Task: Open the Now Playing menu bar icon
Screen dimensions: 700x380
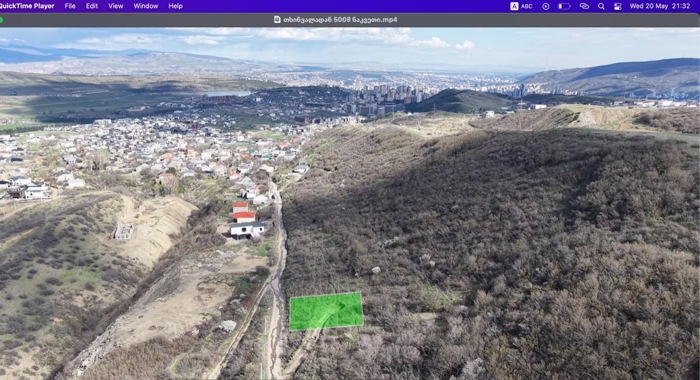Action: pos(546,6)
